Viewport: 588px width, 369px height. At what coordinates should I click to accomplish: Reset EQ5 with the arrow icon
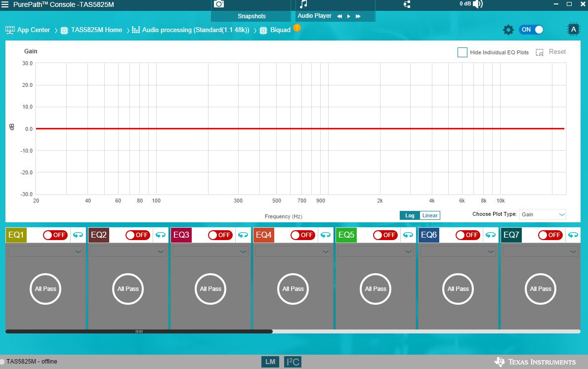[x=408, y=235]
